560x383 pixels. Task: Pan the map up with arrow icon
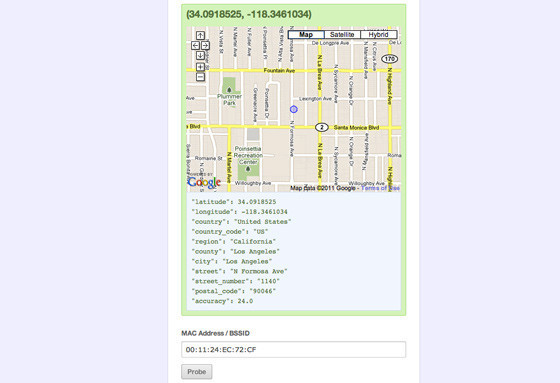[200, 35]
